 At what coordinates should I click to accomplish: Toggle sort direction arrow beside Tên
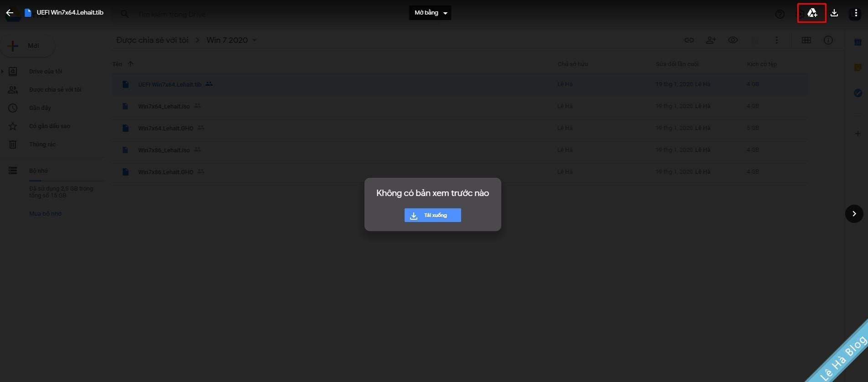pos(130,64)
